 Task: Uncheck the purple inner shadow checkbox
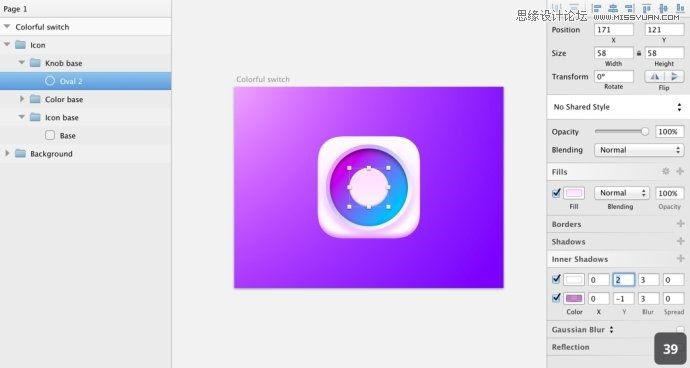coord(556,298)
